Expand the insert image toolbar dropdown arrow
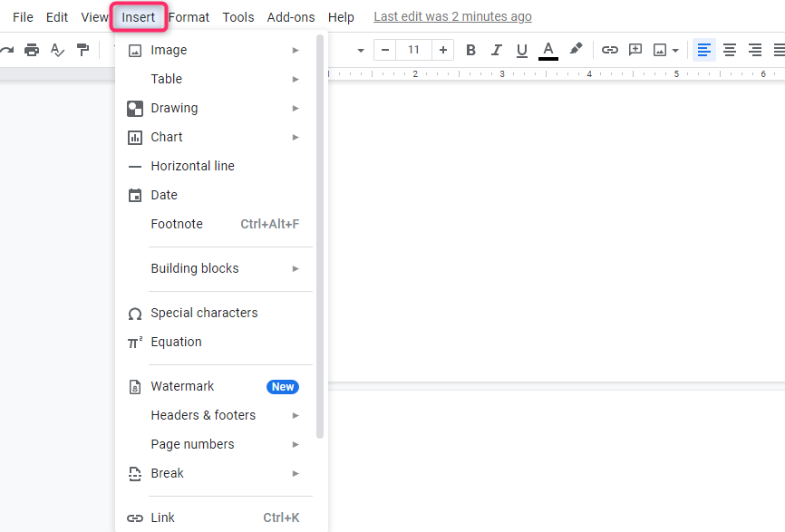The width and height of the screenshot is (785, 532). tap(675, 51)
